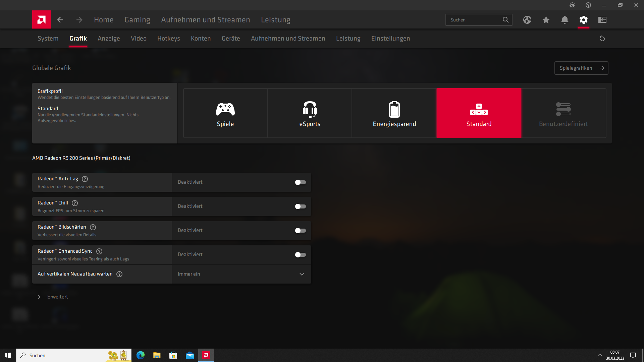Select the eSports graphics profile
This screenshot has width=644, height=362.
point(310,113)
